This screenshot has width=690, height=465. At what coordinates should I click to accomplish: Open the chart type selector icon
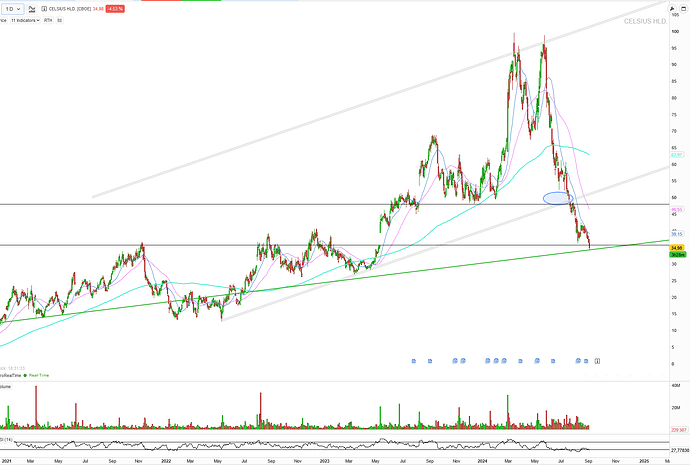click(32, 9)
